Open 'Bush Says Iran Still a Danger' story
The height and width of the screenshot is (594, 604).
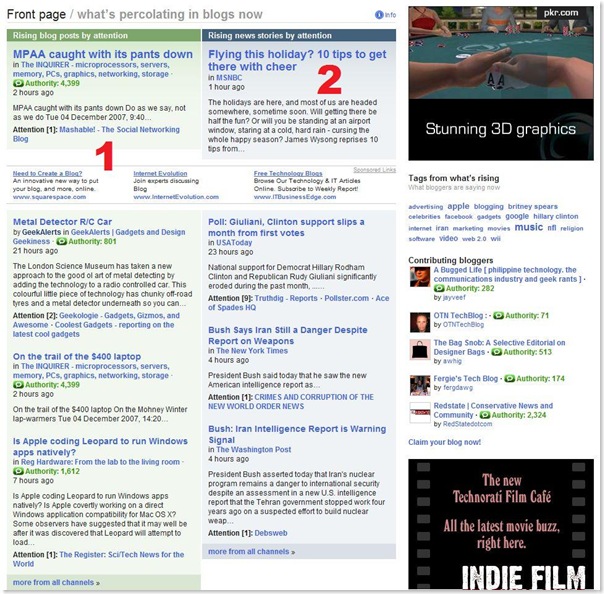click(x=288, y=336)
